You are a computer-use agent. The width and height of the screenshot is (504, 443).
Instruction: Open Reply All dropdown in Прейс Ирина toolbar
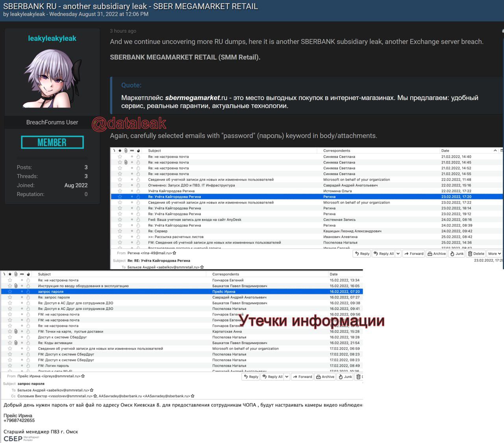click(287, 377)
